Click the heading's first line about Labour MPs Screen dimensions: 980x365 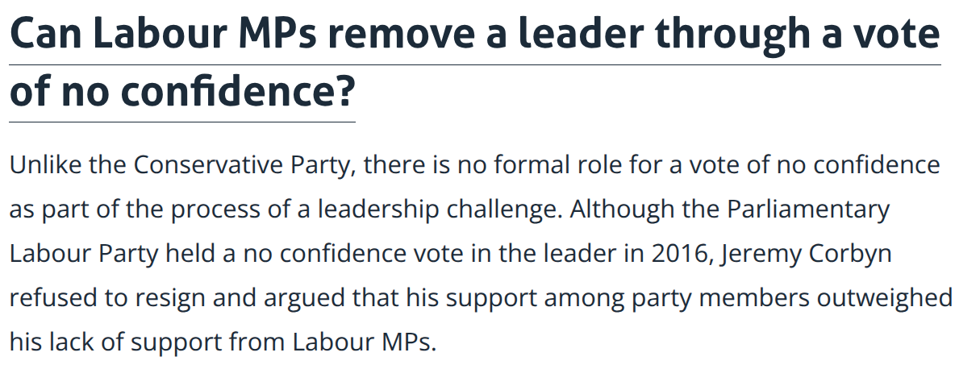click(475, 35)
